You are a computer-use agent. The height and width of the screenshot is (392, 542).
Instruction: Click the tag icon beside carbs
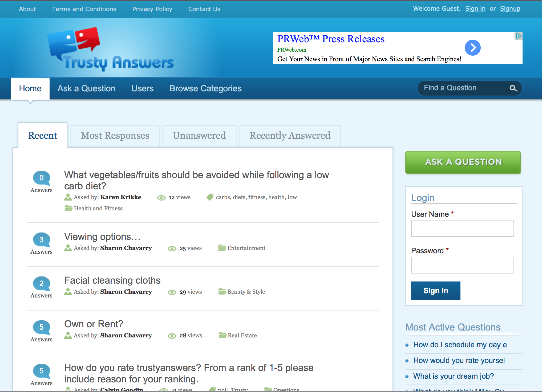click(x=210, y=197)
